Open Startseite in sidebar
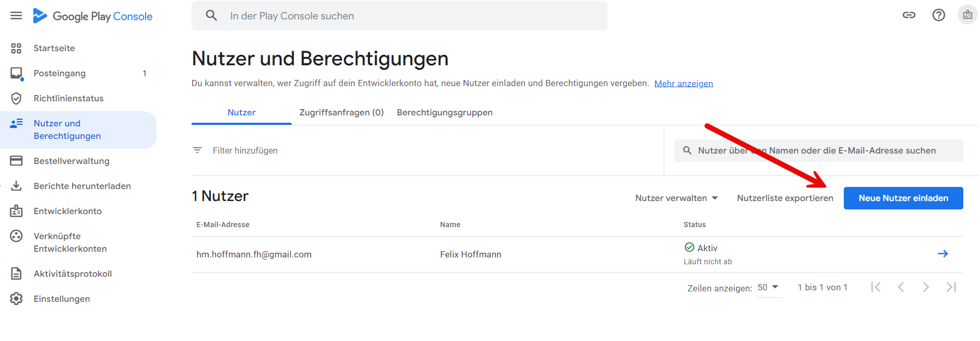980x341 pixels. pos(78,48)
